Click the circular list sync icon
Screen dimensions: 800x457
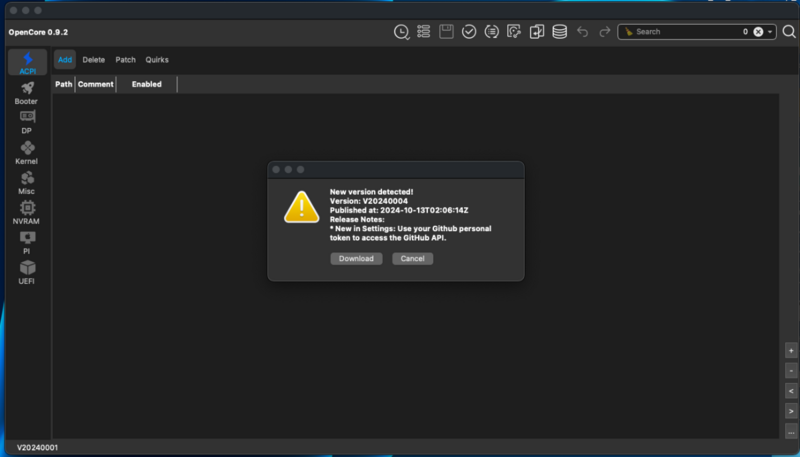491,32
